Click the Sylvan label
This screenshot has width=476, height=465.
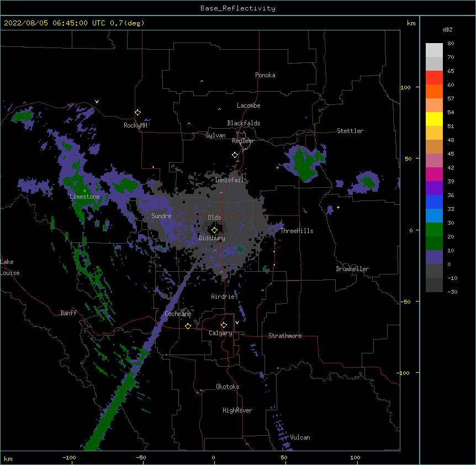click(x=215, y=135)
